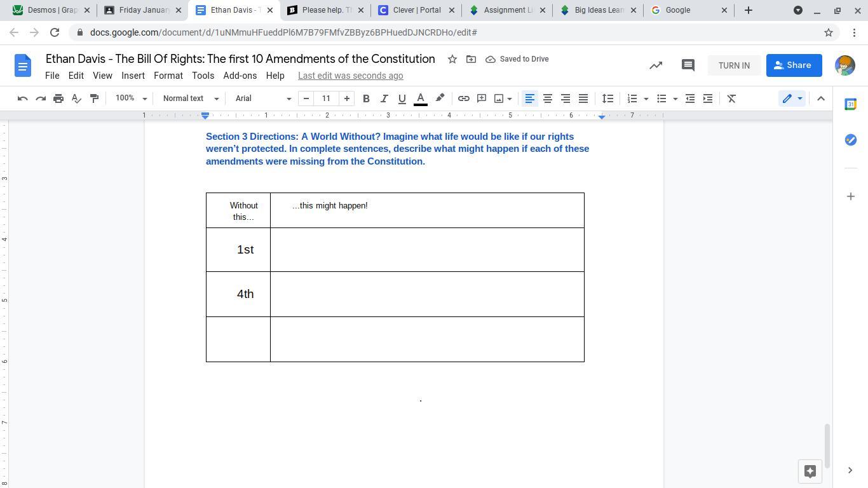Click the empty cell beside 1st

click(x=426, y=250)
